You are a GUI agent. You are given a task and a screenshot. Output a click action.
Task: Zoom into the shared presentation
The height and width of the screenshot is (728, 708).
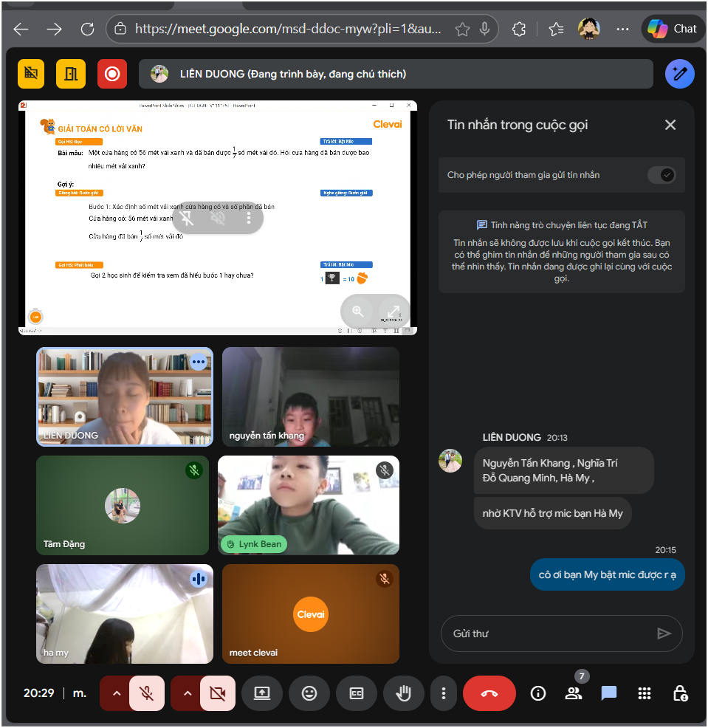(x=357, y=312)
